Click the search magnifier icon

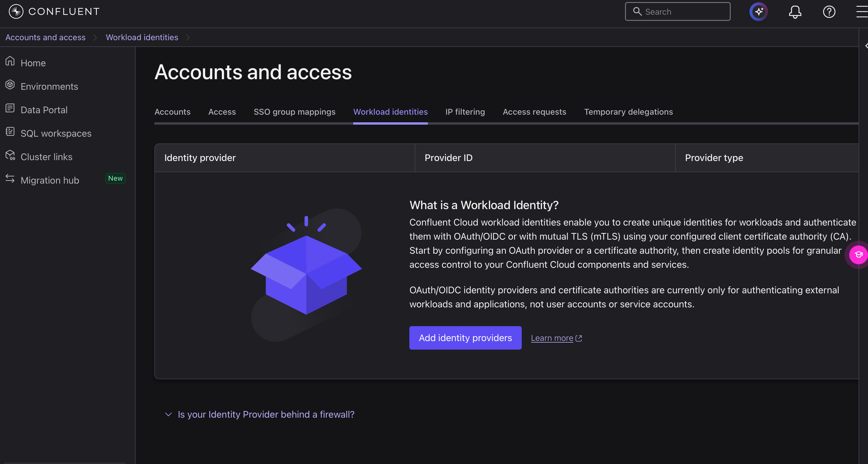[637, 11]
